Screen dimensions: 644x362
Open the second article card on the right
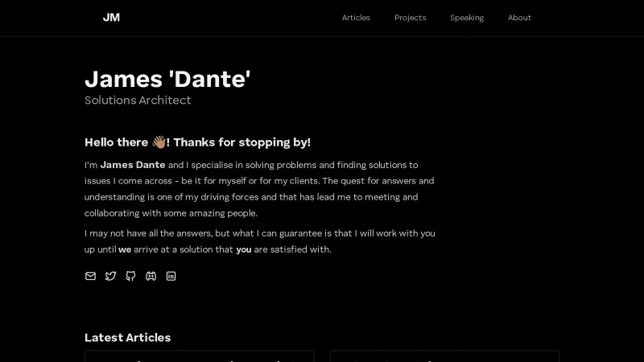click(444, 356)
